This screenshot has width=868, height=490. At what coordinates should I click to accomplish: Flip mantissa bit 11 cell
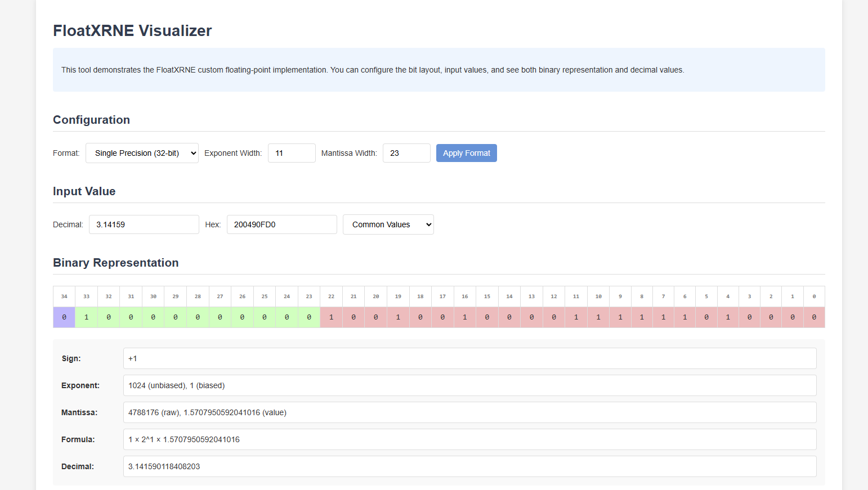click(576, 317)
